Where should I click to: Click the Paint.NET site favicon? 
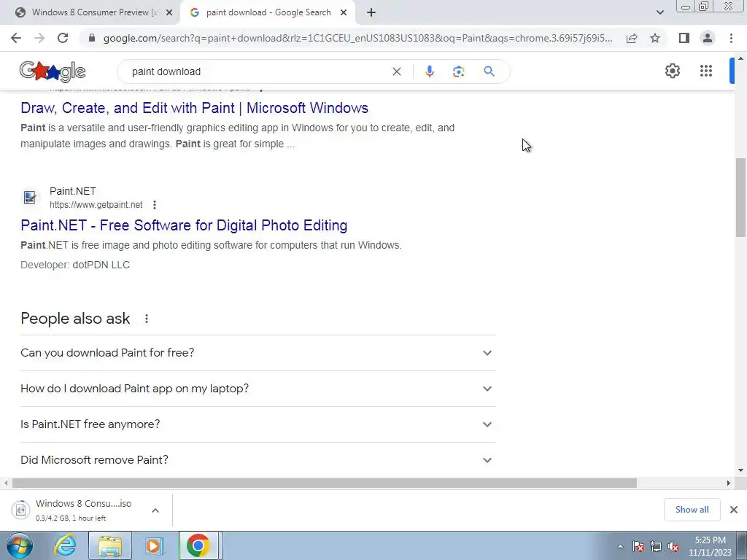29,197
